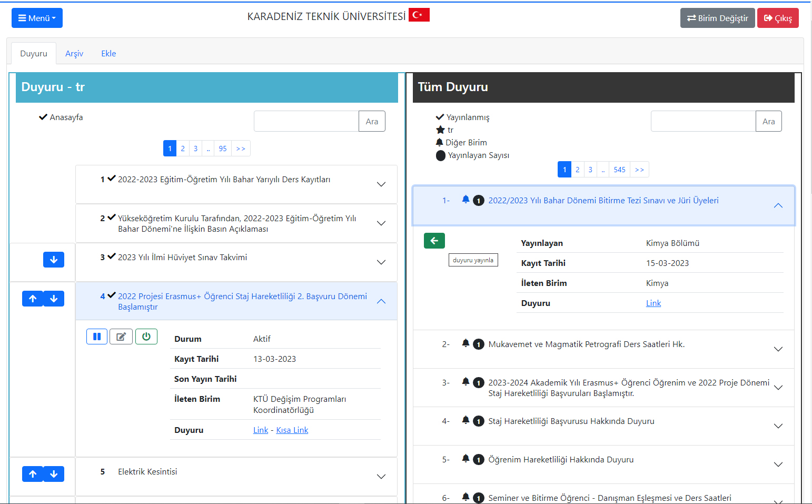Click bell icon of Staj Hareketliliği Başvurusu item

coord(466,420)
